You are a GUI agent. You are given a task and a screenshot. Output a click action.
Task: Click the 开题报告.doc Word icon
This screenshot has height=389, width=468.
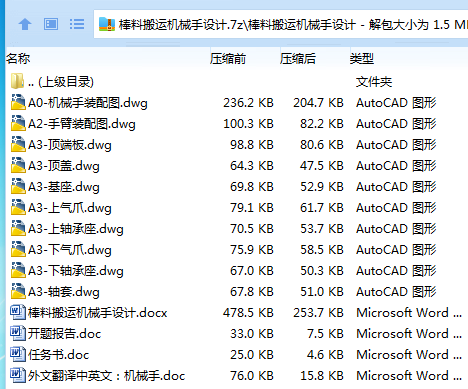point(18,333)
